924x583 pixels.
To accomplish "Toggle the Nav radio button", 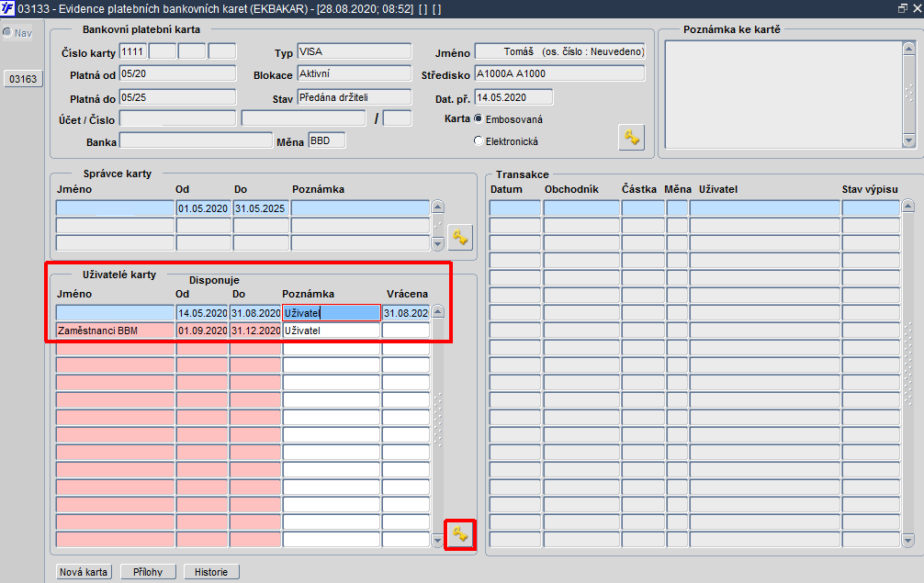I will click(x=7, y=32).
